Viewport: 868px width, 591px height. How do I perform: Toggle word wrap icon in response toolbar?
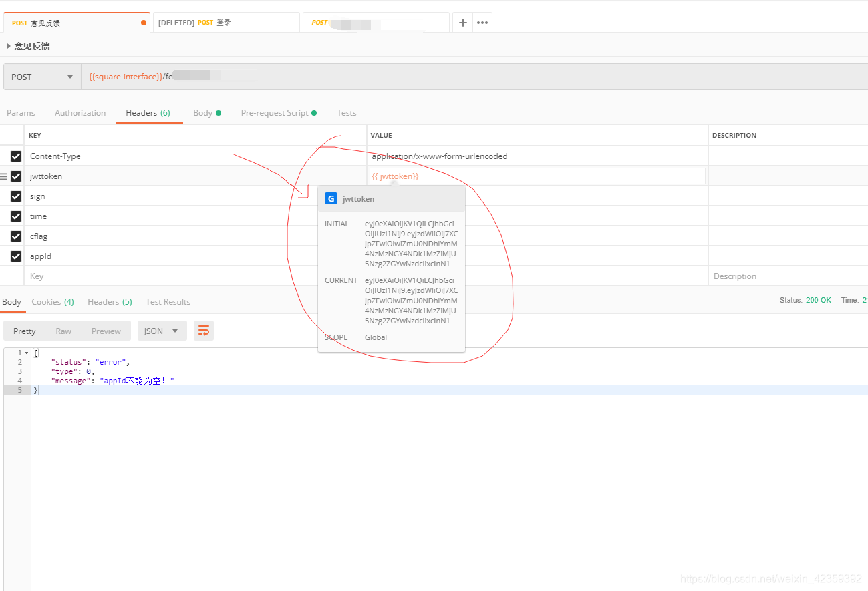204,331
